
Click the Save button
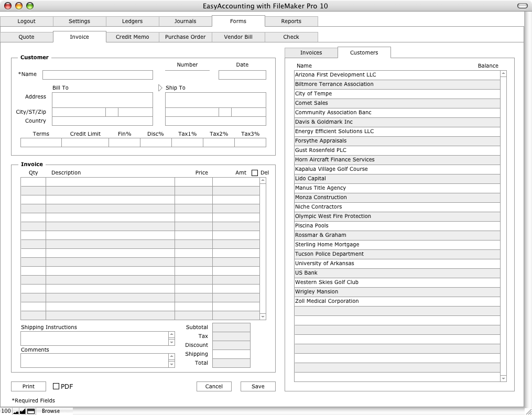pyautogui.click(x=258, y=386)
